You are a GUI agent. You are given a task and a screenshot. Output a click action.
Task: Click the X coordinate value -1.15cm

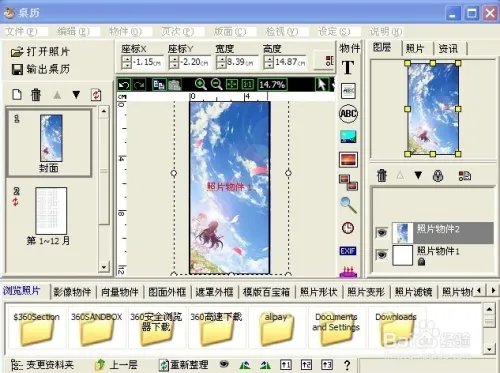pyautogui.click(x=147, y=62)
